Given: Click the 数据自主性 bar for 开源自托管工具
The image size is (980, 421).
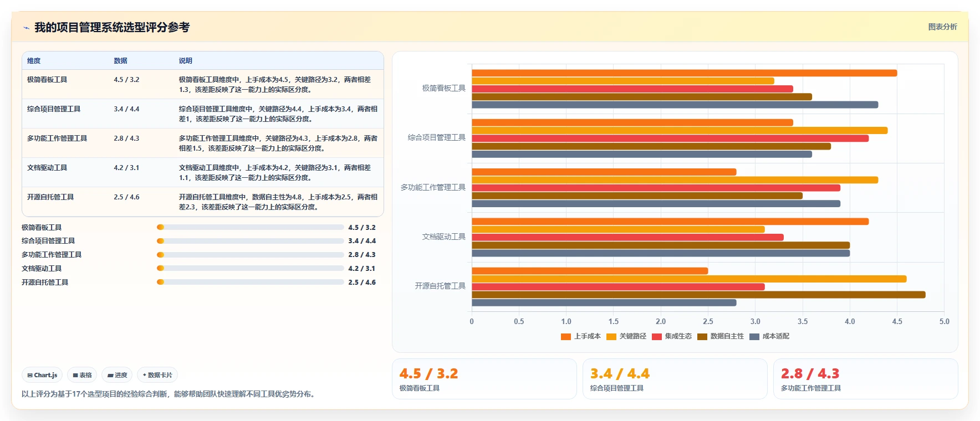Looking at the screenshot, I should 698,295.
